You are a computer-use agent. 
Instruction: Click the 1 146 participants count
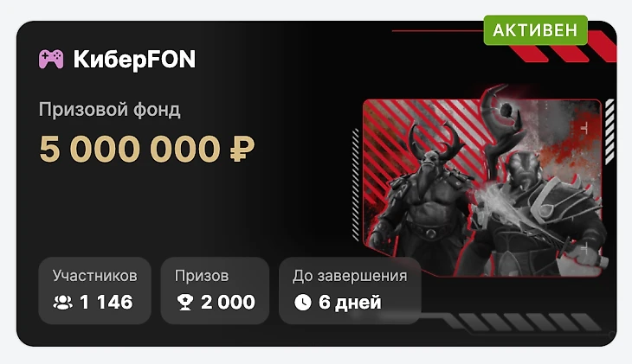pos(106,302)
